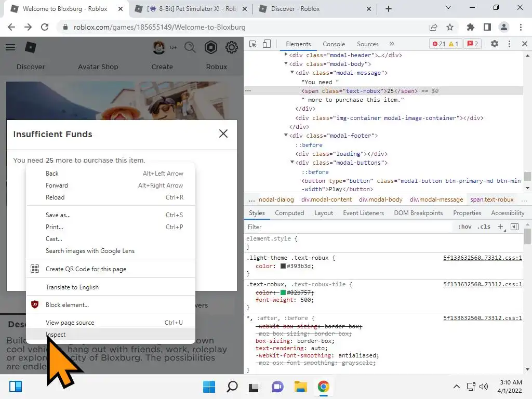The width and height of the screenshot is (532, 399).
Task: Open DevTools three-dot customize menu
Action: click(509, 44)
